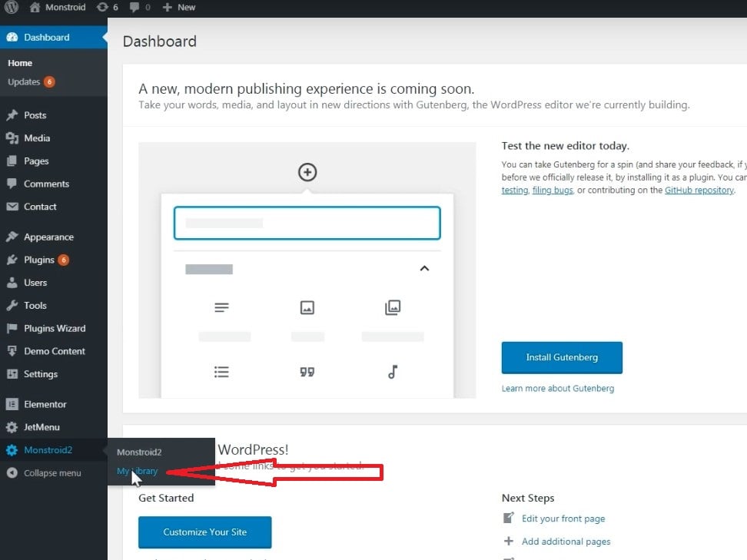Open the JetMenu settings

pos(41,427)
